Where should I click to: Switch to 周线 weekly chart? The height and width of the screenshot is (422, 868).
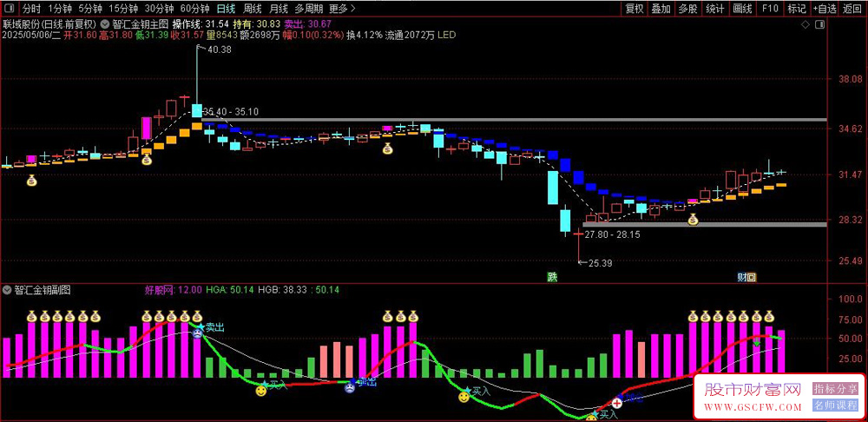point(253,9)
